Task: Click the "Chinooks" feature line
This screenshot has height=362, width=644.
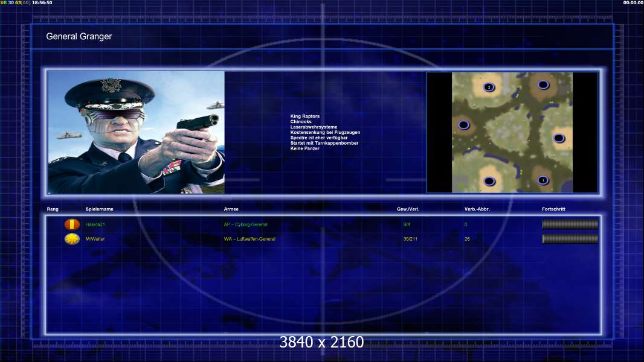Action: pos(301,122)
